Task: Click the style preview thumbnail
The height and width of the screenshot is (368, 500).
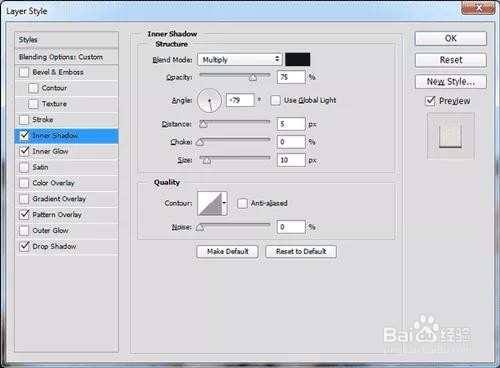Action: (451, 136)
